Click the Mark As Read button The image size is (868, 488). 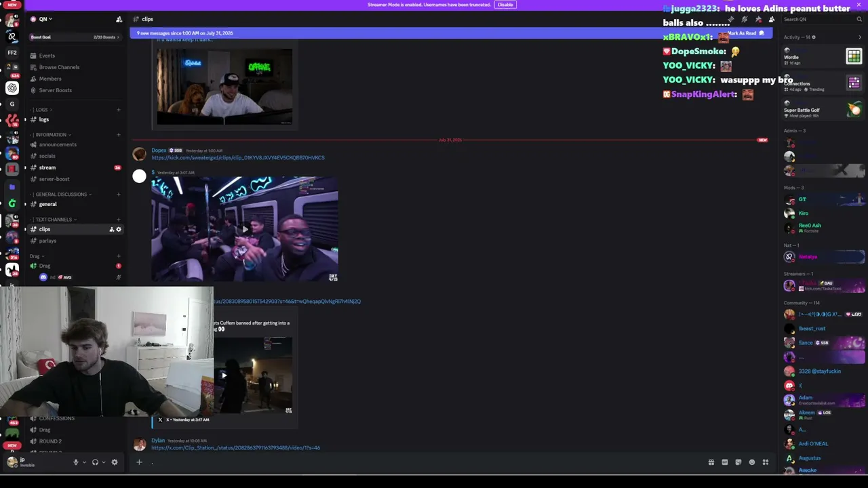pyautogui.click(x=746, y=33)
